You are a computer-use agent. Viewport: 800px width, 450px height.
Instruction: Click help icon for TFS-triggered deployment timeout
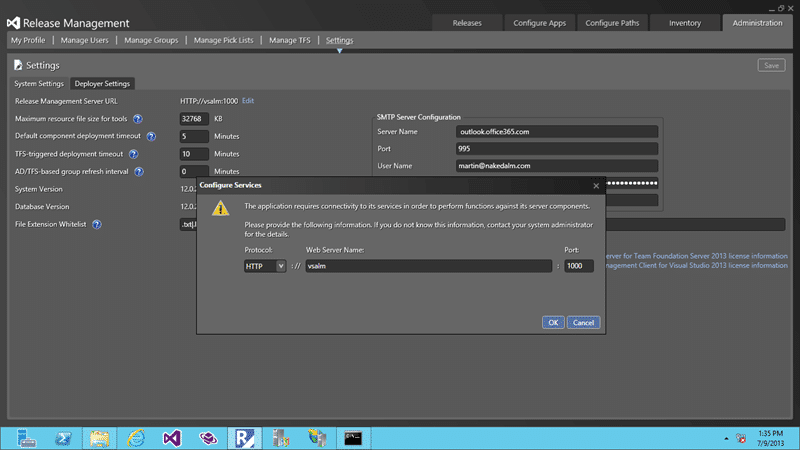pyautogui.click(x=133, y=154)
